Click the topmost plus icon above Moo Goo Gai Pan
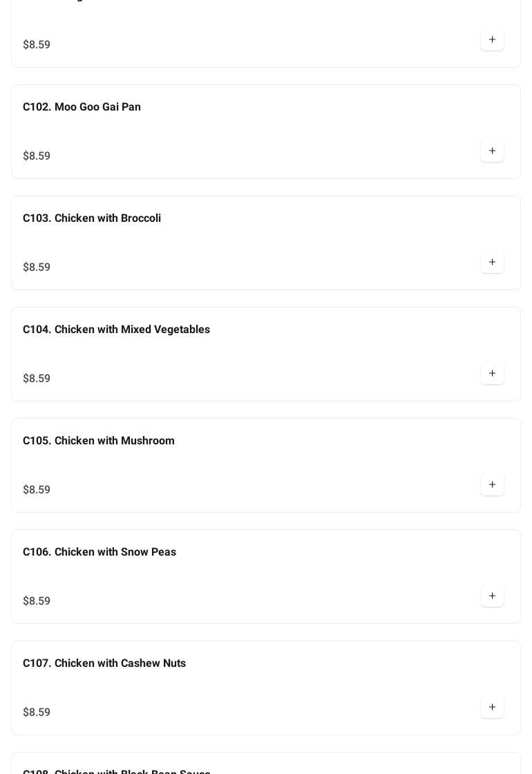Viewport: 532px width, 774px height. coord(492,40)
